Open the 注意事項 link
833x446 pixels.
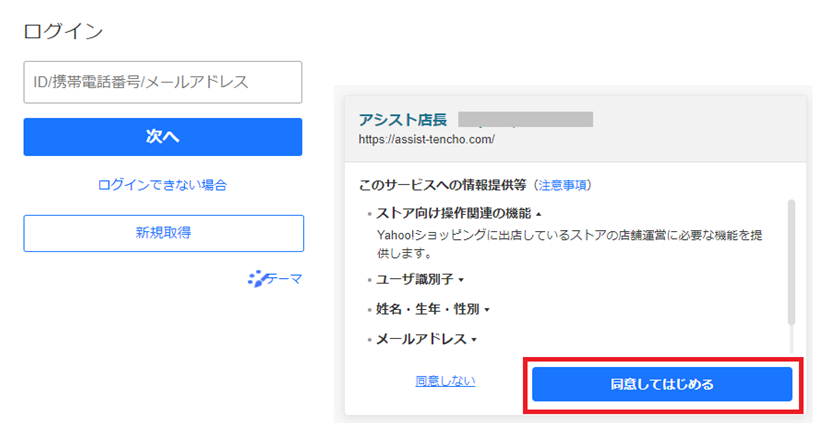pyautogui.click(x=564, y=185)
